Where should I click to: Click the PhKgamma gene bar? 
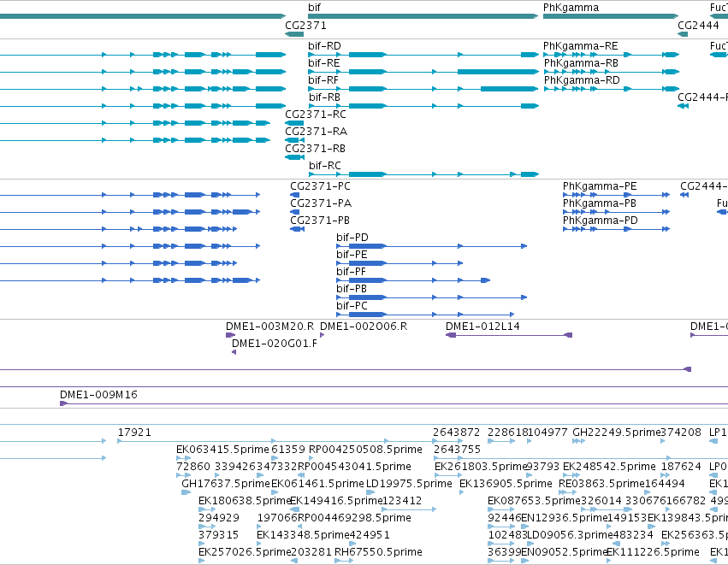(x=611, y=16)
